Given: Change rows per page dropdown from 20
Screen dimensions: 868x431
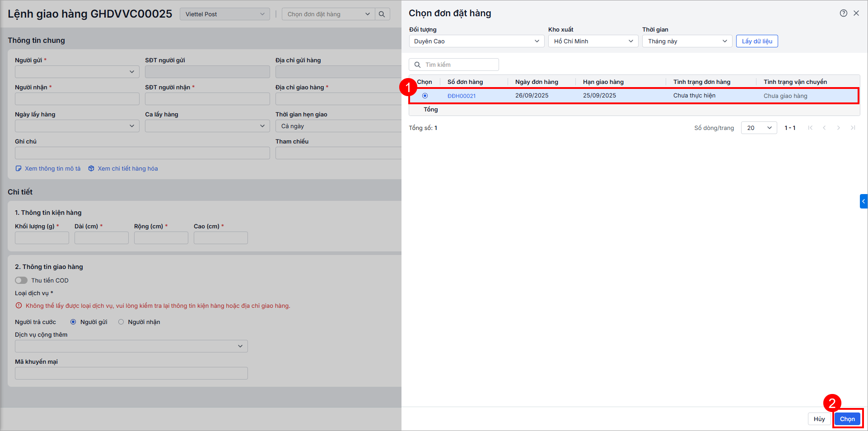Looking at the screenshot, I should [x=759, y=128].
